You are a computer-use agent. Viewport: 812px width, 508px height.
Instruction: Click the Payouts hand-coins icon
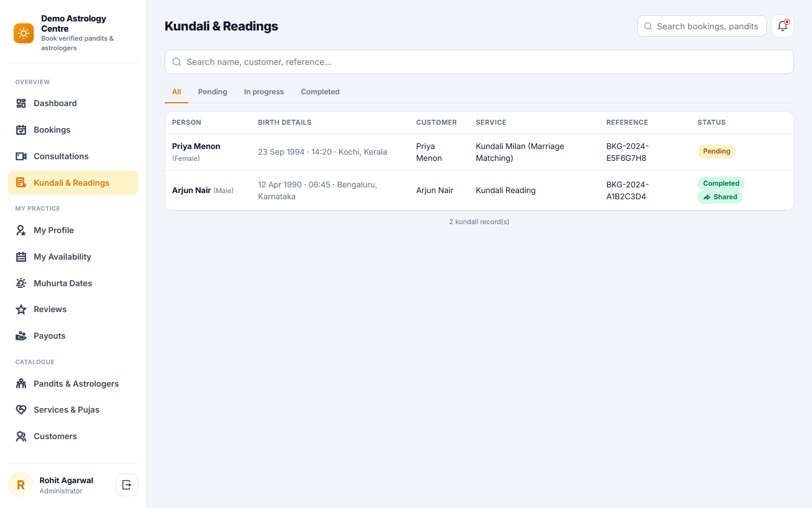[x=21, y=336]
